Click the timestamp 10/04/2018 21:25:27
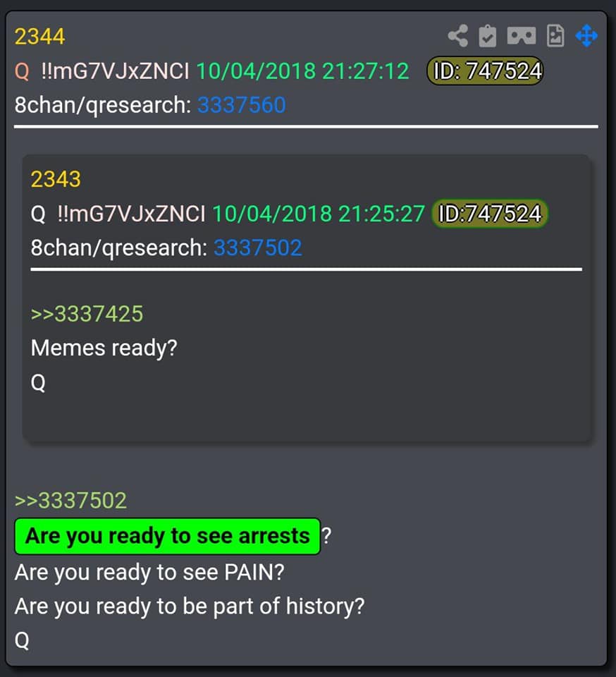Screen dimensions: 616x677 [x=319, y=214]
